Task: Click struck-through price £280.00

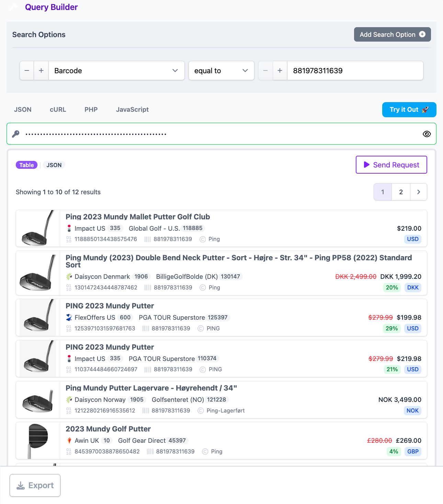Action: 379,440
